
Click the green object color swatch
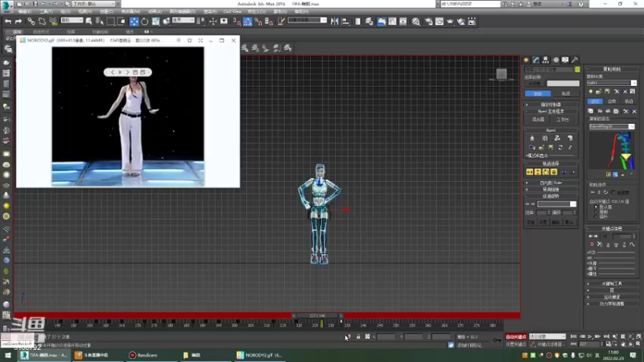(577, 70)
